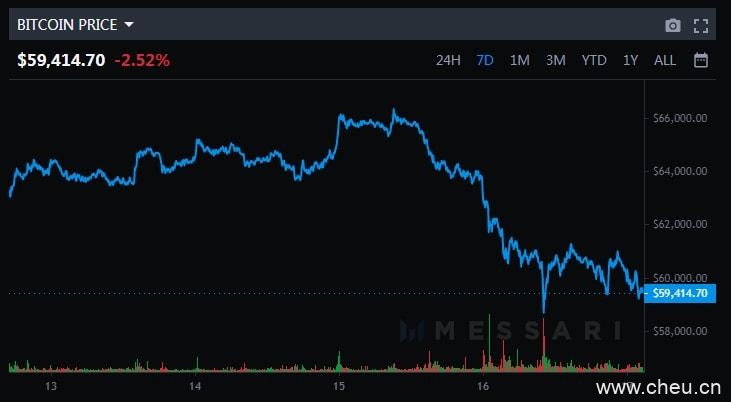731x402 pixels.
Task: Show YTD price range
Action: [594, 60]
